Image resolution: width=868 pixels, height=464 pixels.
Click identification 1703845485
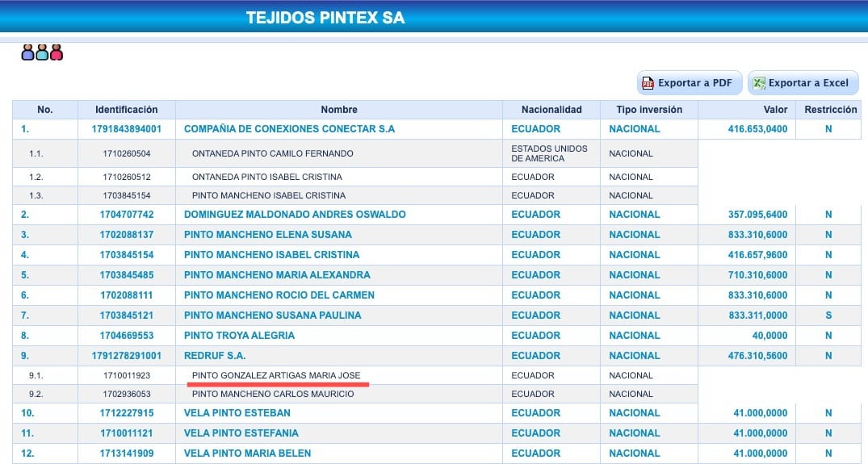[x=127, y=275]
